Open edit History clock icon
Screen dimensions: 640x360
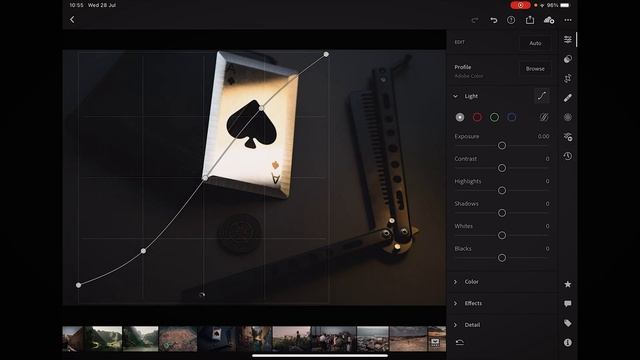point(568,156)
